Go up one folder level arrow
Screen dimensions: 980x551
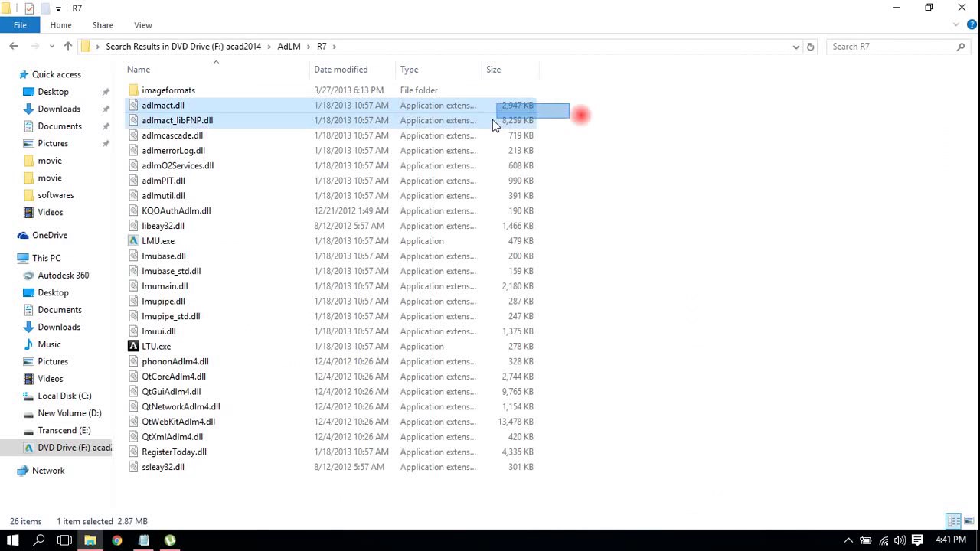(68, 47)
